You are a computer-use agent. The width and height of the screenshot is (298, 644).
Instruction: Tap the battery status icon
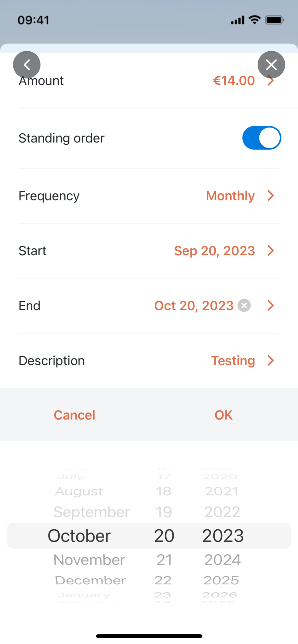point(274,20)
